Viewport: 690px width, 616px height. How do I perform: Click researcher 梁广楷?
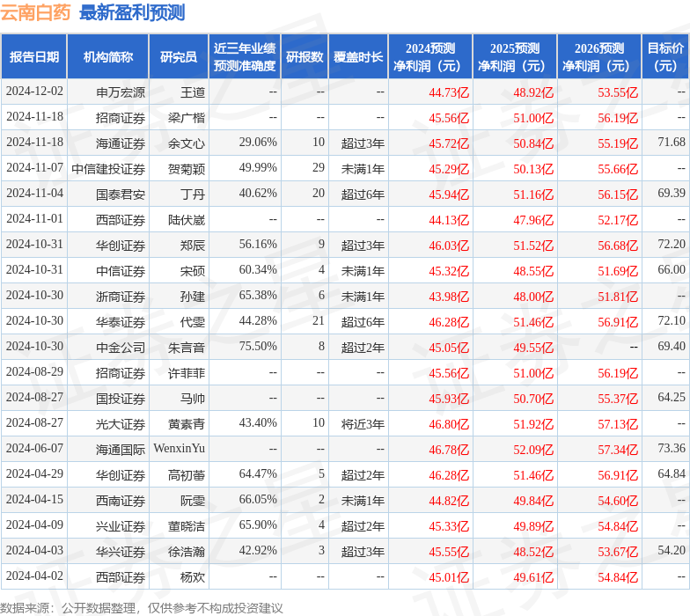click(187, 118)
